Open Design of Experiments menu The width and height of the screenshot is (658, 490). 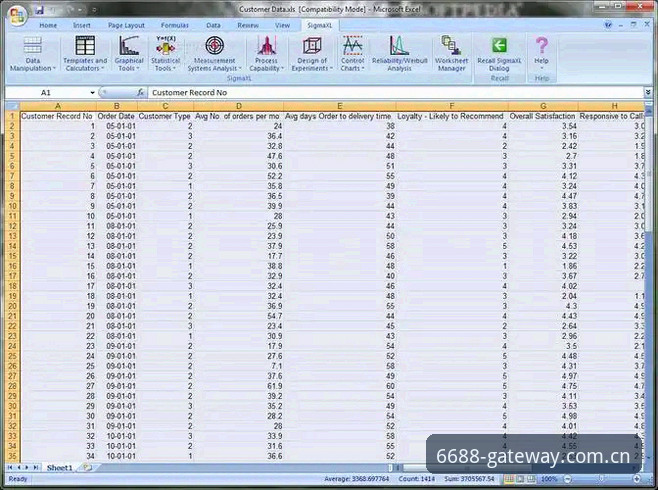click(312, 54)
